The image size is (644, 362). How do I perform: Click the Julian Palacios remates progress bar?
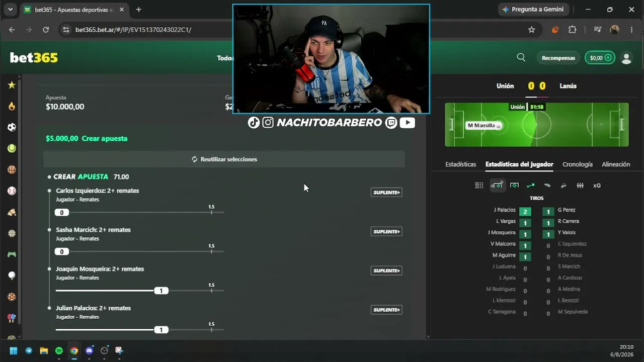[x=139, y=330]
